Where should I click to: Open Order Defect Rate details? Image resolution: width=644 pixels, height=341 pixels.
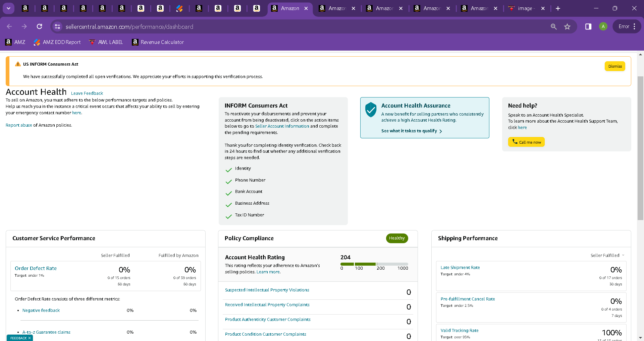tap(36, 268)
